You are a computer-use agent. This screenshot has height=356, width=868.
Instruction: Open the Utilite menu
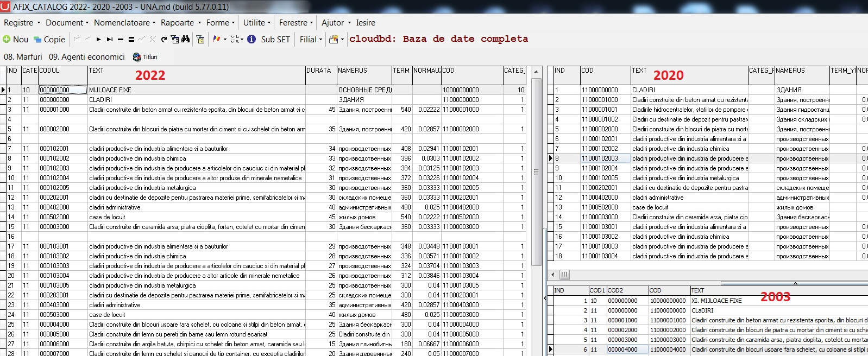(x=257, y=23)
